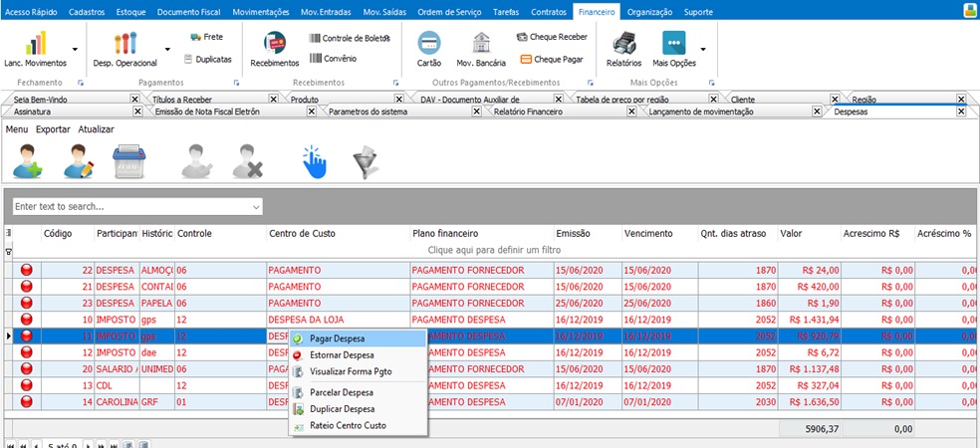The width and height of the screenshot is (980, 448).
Task: Switch to the Relatório Financeiro tab
Action: (x=528, y=112)
